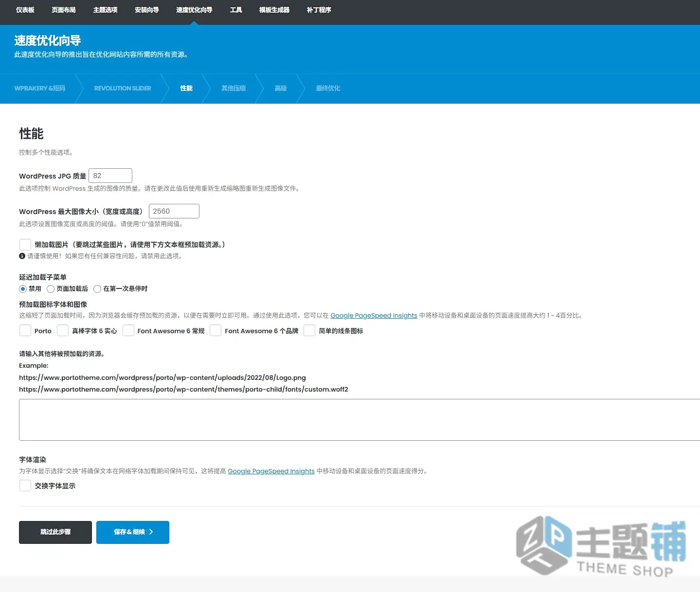This screenshot has width=700, height=592.
Task: Click the WordPress 最大图像大小 input field
Action: coord(174,211)
